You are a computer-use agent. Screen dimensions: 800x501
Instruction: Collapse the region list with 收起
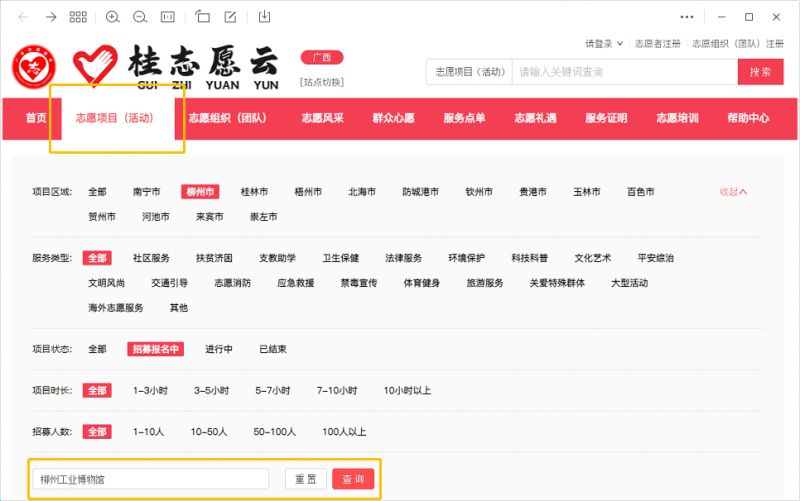pyautogui.click(x=733, y=192)
